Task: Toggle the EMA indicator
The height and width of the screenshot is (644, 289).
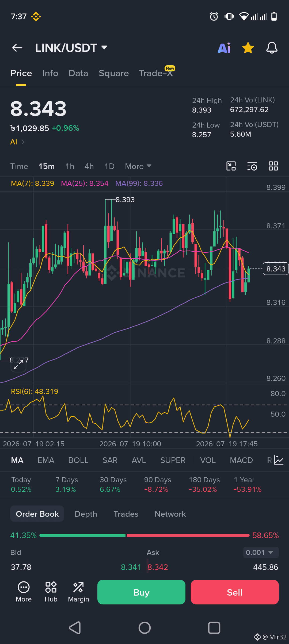Action: pos(46,460)
